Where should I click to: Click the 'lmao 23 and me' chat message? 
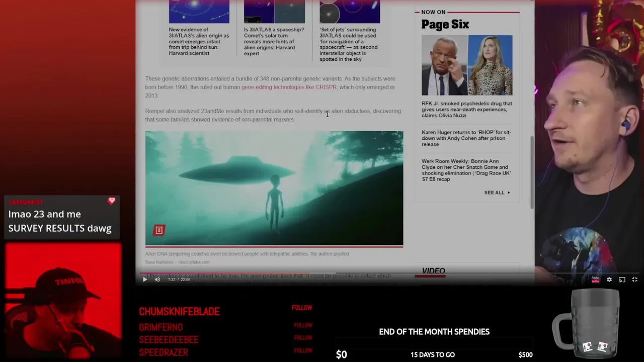click(x=60, y=221)
